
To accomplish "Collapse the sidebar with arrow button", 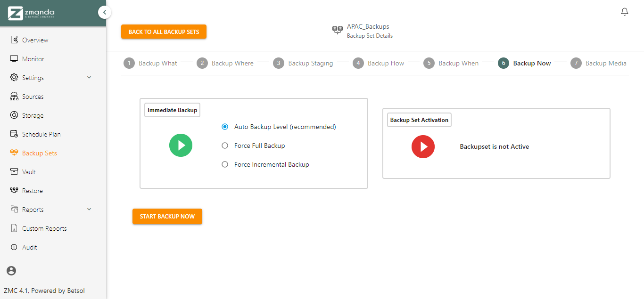I will (x=105, y=12).
